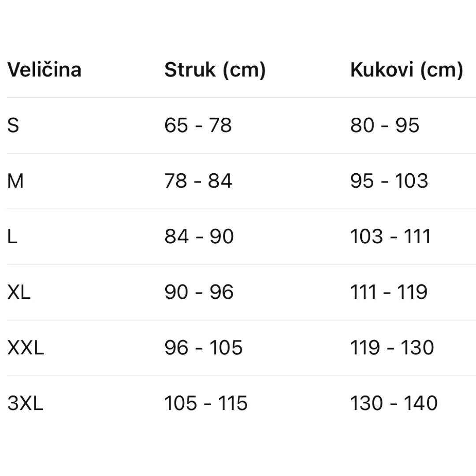Click waist value 96 - 105

[203, 348]
